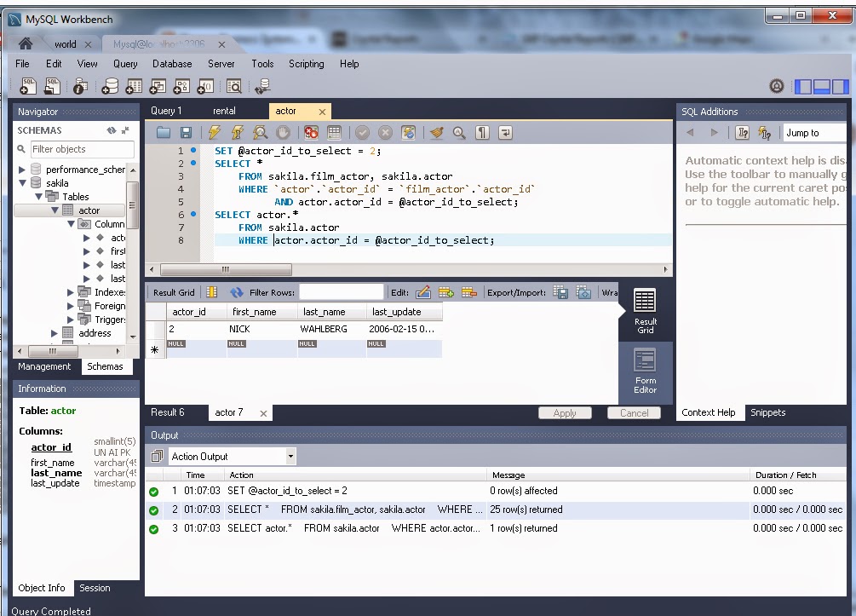Execute statement under the cursor

tap(237, 132)
